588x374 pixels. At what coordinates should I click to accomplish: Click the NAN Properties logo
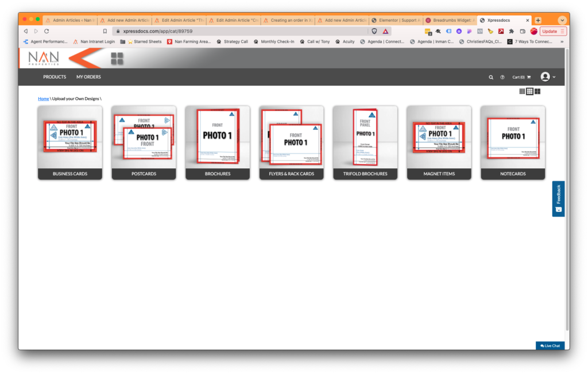tap(44, 58)
